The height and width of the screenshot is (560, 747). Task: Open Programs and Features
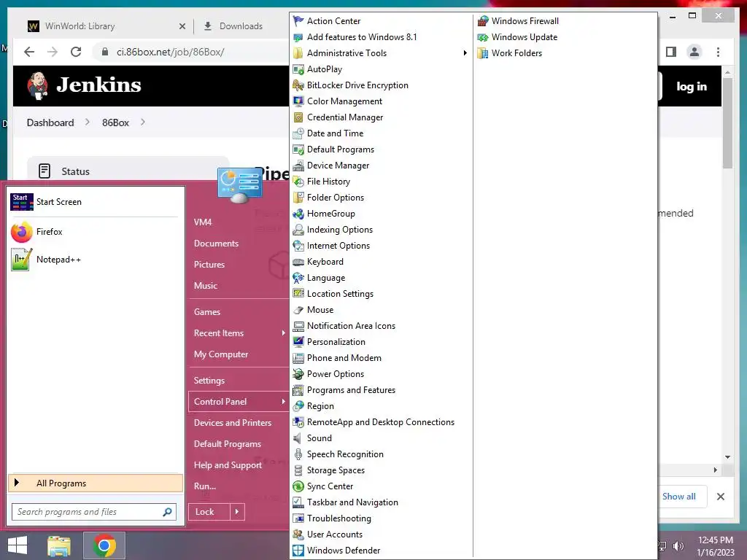pos(351,390)
